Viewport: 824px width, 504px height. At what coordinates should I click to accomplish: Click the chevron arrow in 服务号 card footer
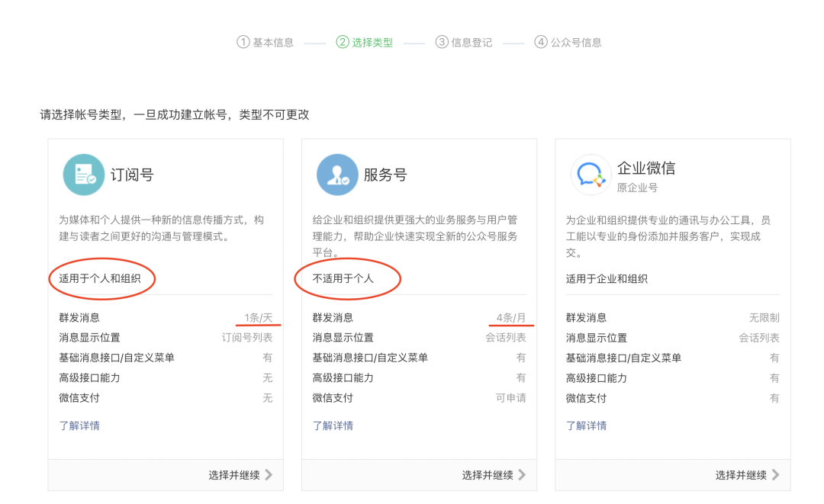[x=522, y=475]
